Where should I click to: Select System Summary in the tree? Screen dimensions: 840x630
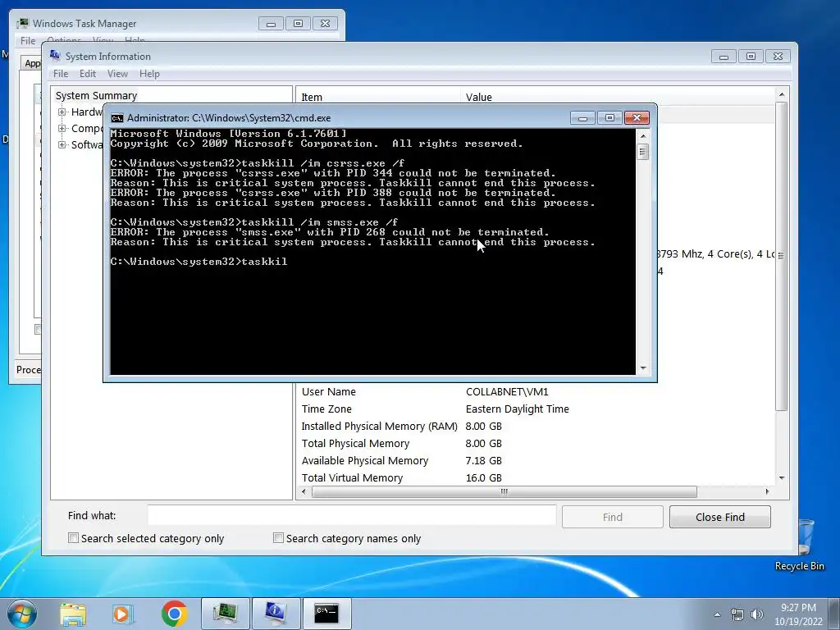coord(97,95)
